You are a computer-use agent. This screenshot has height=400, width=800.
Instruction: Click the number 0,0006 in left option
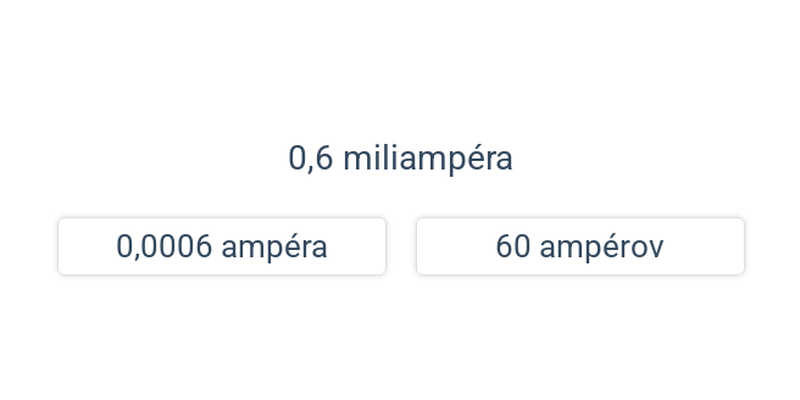[x=164, y=247]
